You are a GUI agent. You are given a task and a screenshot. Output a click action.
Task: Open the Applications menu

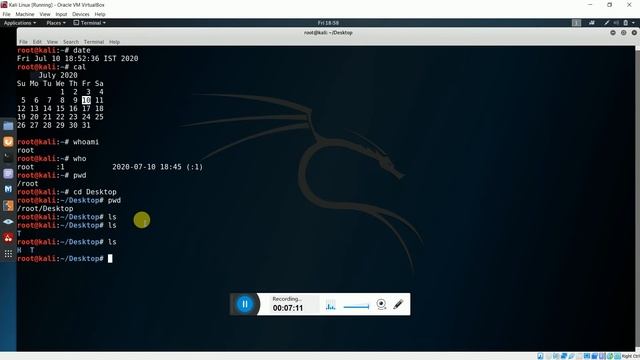[x=20, y=23]
